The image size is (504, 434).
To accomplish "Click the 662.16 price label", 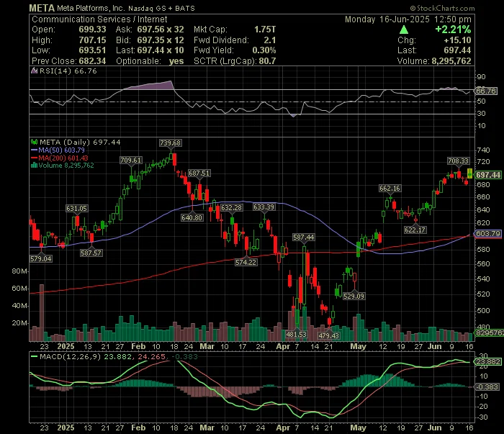I will coord(390,189).
